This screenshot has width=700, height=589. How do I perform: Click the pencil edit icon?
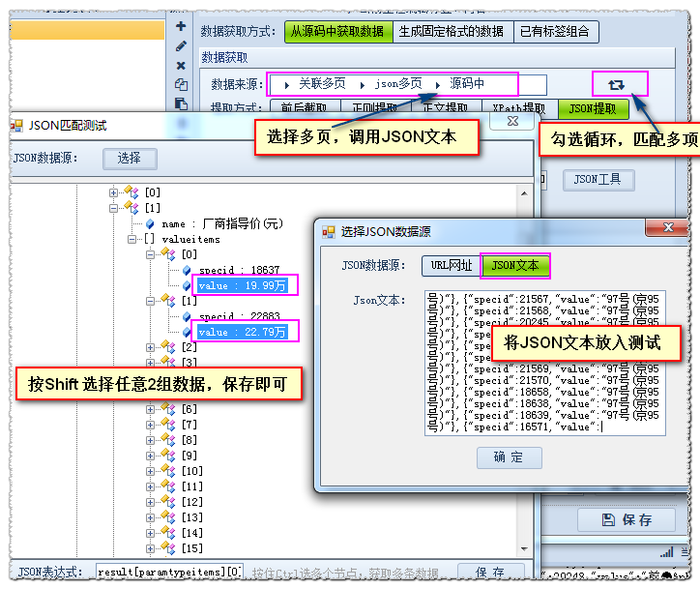tap(181, 45)
